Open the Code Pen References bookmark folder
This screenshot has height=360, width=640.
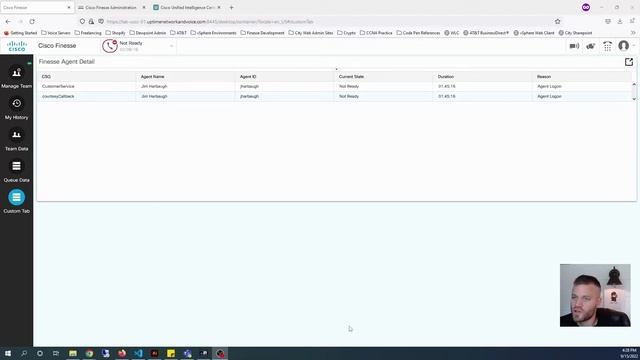coord(418,33)
